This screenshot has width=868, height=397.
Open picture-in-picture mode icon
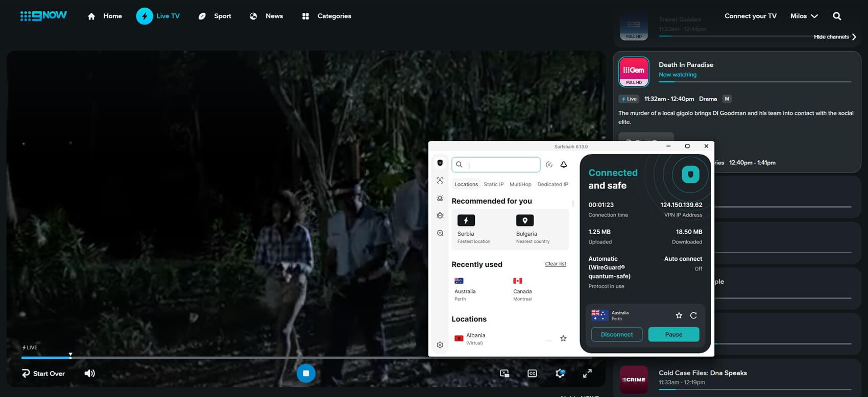coord(504,374)
